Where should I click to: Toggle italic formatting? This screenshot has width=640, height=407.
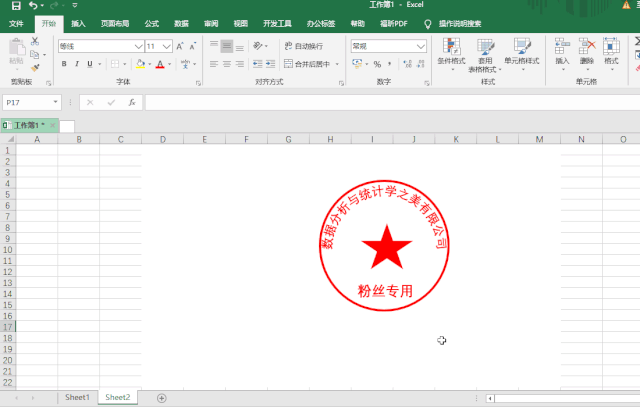77,64
